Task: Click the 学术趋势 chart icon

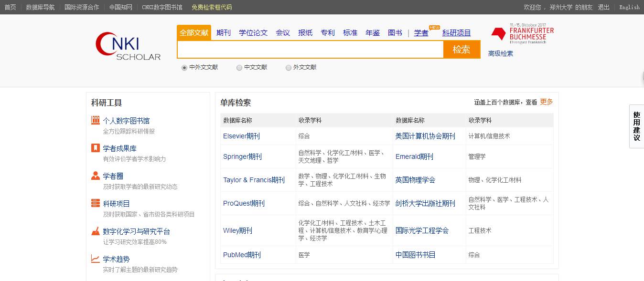Action: [96, 259]
